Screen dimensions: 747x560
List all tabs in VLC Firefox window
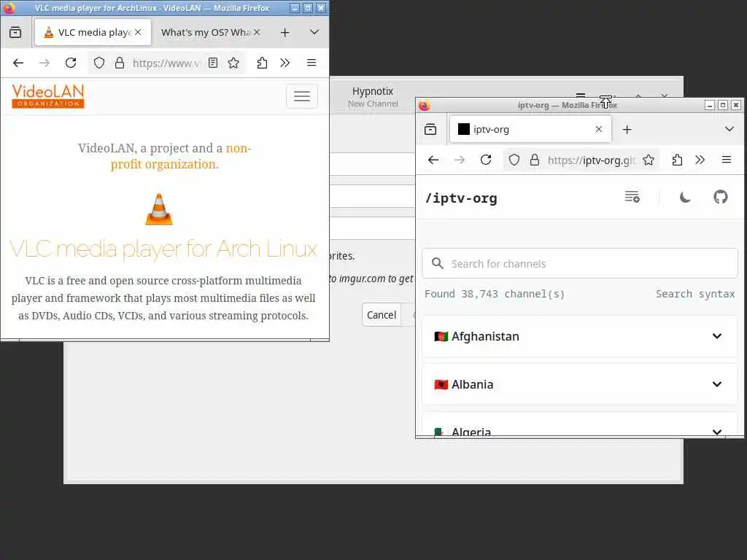(314, 32)
